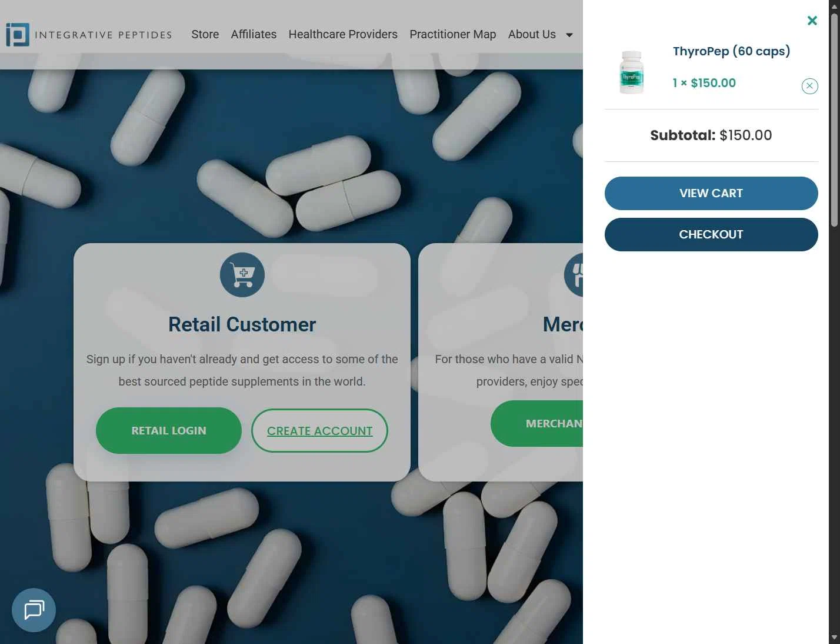Open the Practitioner Map
Screen dimensions: 840x644
point(452,34)
